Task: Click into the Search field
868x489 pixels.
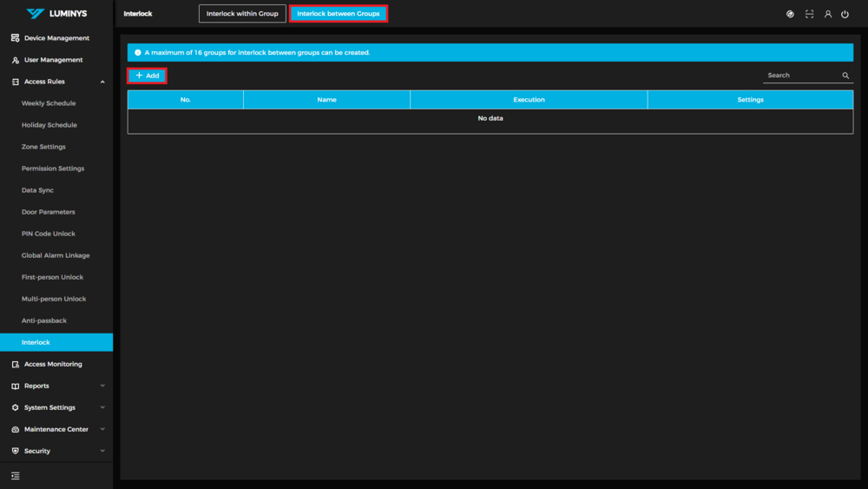Action: (x=801, y=76)
